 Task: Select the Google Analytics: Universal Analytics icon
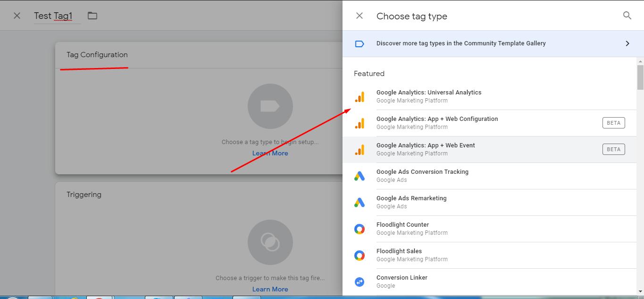360,97
